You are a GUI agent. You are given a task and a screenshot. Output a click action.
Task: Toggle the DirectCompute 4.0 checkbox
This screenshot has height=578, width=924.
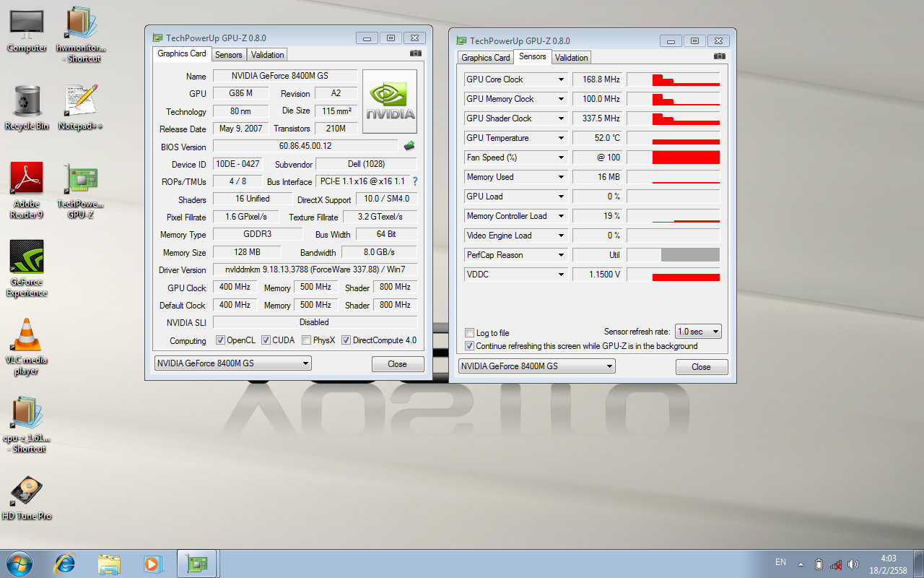346,340
